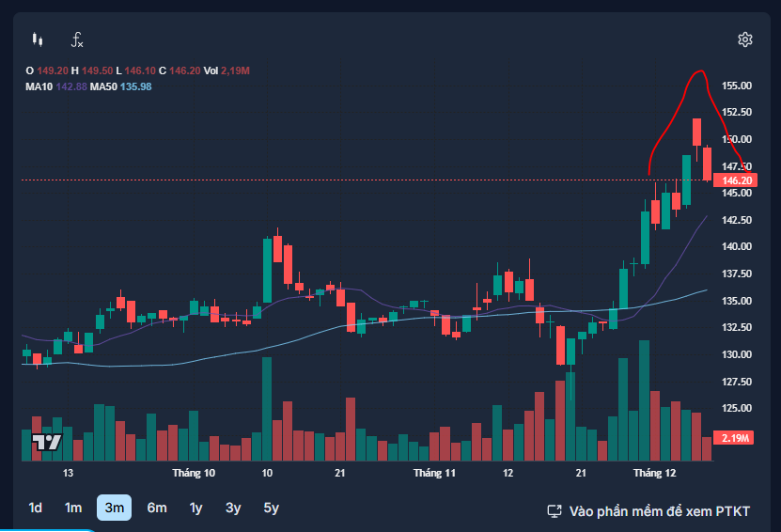Click the TradingView logo on chart
781x532 pixels.
tap(46, 442)
